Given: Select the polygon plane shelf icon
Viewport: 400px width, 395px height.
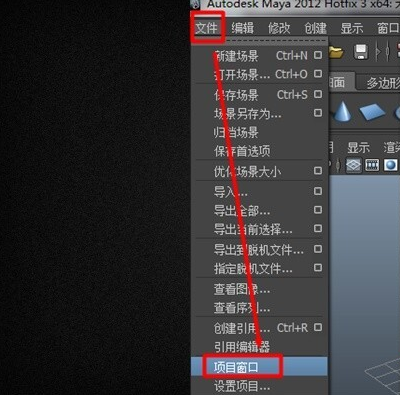Looking at the screenshot, I should [x=372, y=112].
